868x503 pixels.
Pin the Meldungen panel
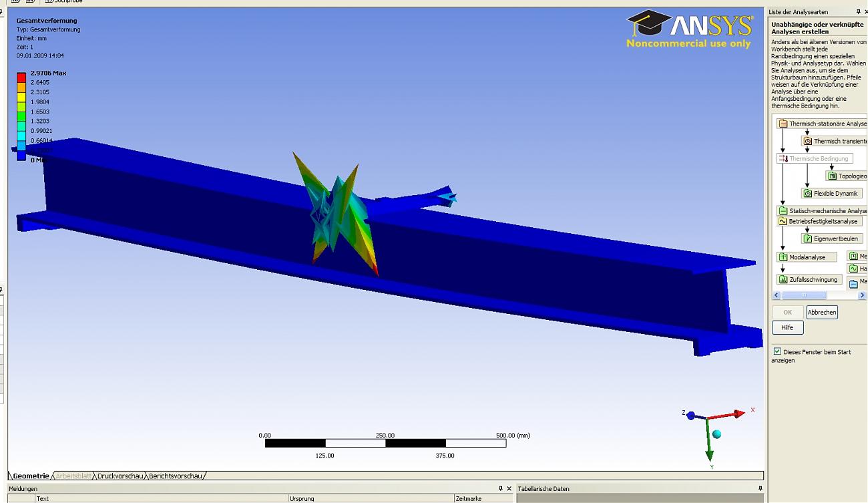tap(501, 489)
